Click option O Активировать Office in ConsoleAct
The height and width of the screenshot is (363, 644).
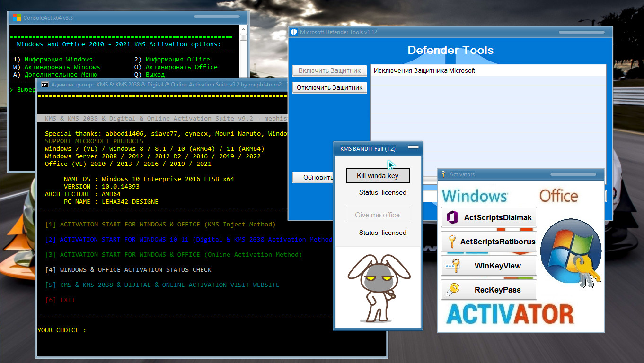click(x=176, y=67)
